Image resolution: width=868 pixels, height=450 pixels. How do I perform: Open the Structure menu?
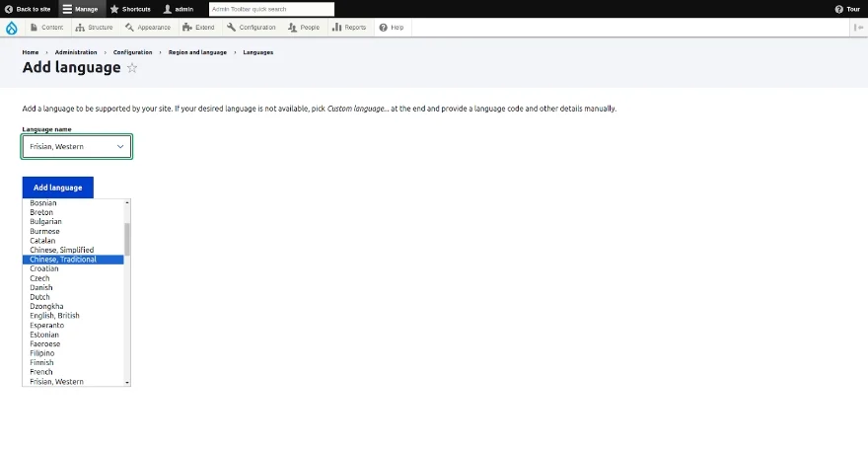pos(94,28)
